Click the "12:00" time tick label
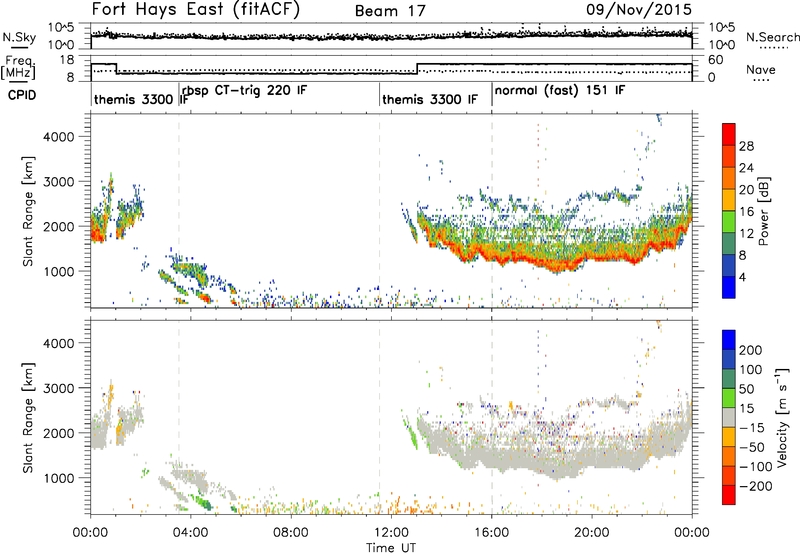This screenshot has height=554, width=800. click(391, 533)
